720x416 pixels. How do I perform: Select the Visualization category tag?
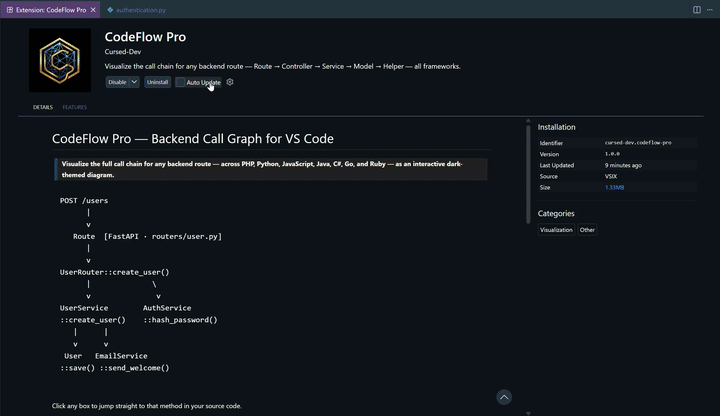pyautogui.click(x=556, y=230)
